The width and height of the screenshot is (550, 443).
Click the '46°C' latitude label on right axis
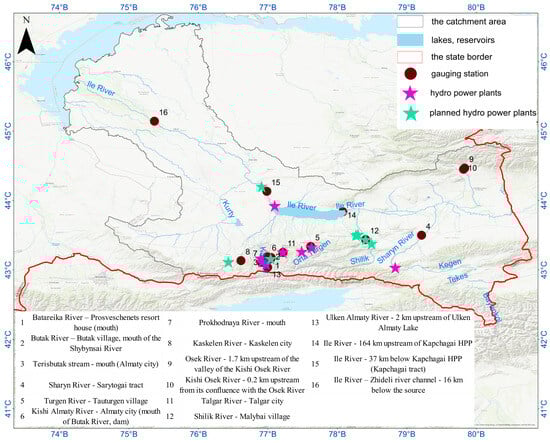[x=544, y=62]
